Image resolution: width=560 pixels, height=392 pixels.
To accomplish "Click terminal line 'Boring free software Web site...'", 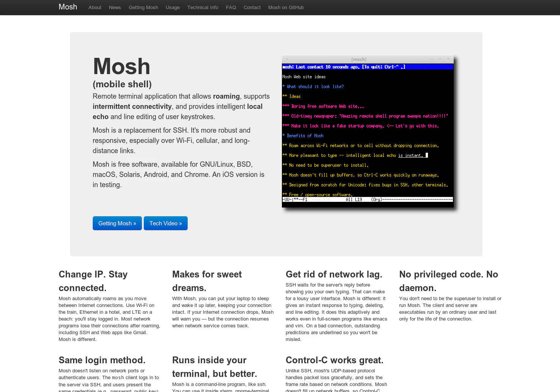I will tap(323, 106).
